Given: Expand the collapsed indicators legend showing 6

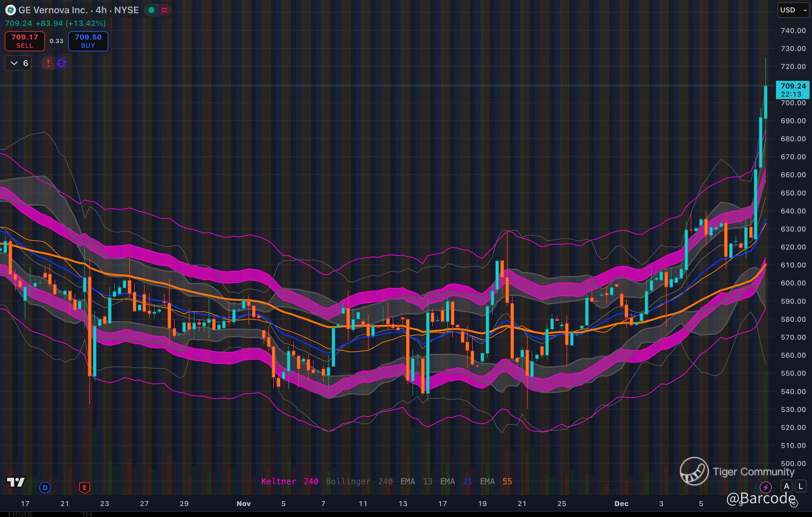Looking at the screenshot, I should pos(18,63).
